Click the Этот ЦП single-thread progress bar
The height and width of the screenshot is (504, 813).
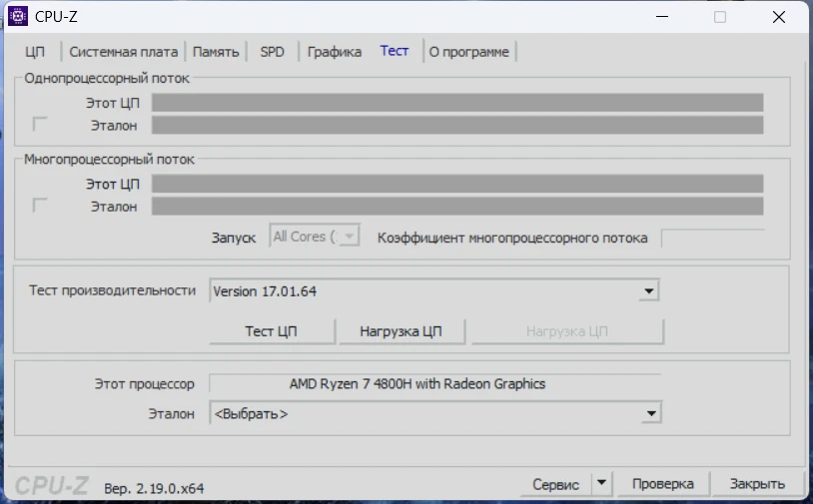(x=456, y=103)
